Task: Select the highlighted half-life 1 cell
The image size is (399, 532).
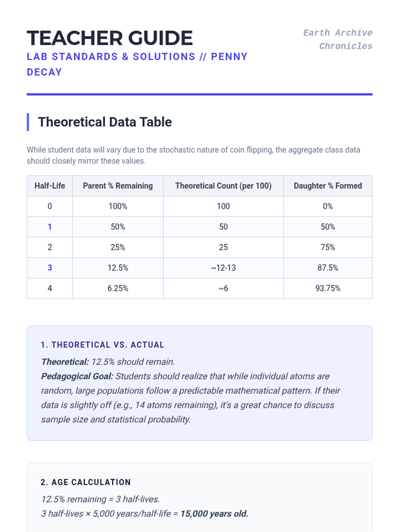Action: 50,227
